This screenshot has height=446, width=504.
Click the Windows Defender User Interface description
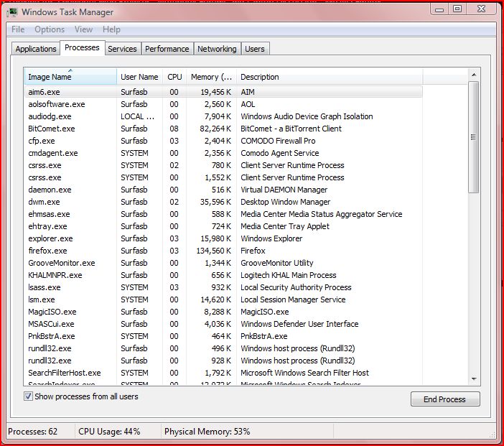coord(299,324)
